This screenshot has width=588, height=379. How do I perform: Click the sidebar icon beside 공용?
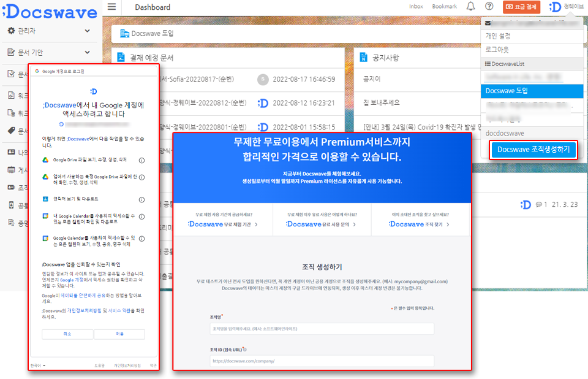pyautogui.click(x=11, y=205)
